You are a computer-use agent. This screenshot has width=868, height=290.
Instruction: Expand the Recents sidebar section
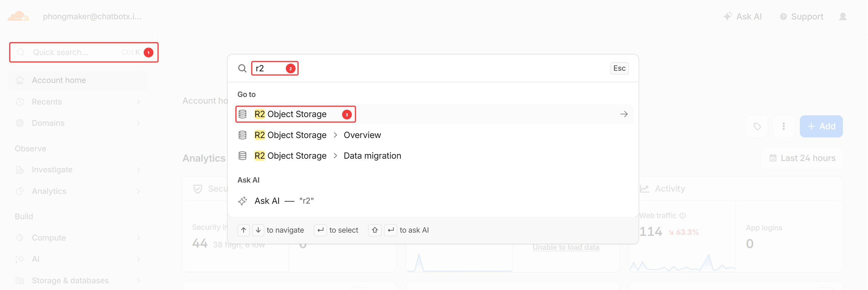coord(78,102)
